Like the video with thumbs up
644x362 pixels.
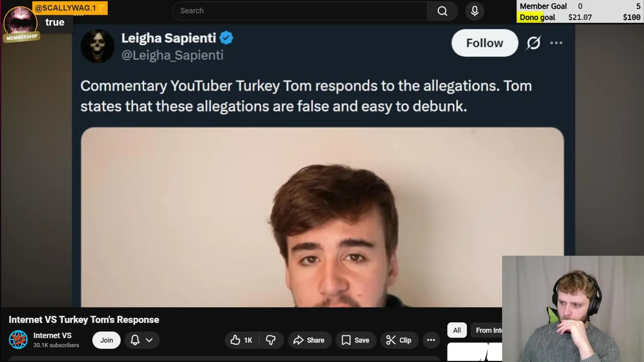pyautogui.click(x=242, y=340)
